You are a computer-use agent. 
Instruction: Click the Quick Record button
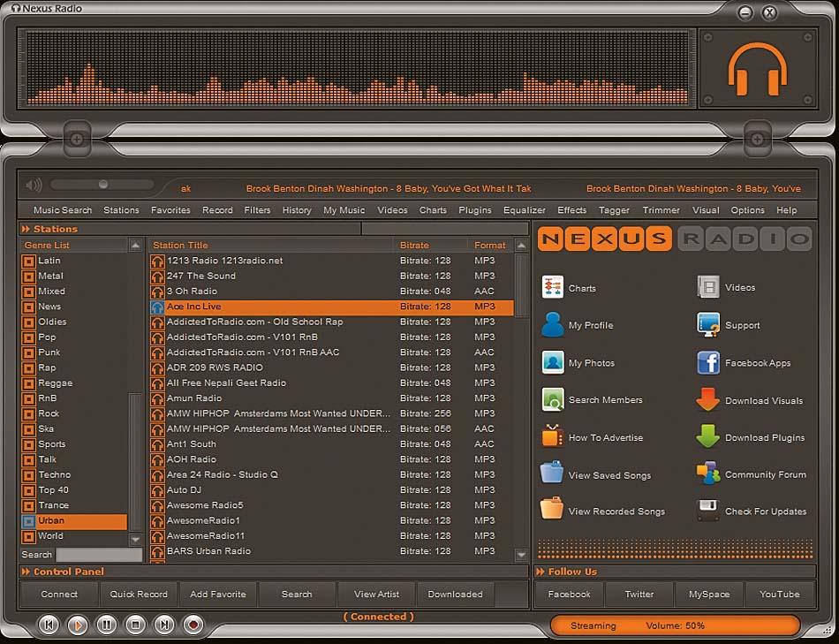(139, 595)
